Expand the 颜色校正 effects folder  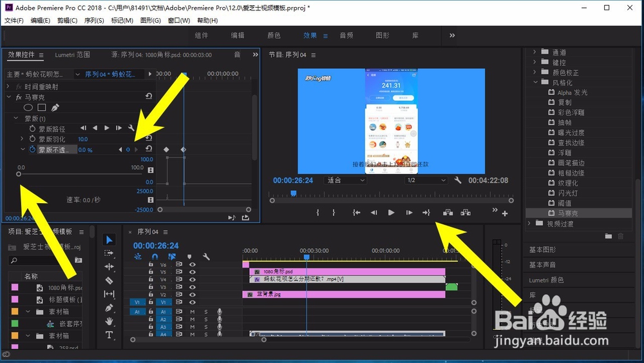click(x=535, y=72)
